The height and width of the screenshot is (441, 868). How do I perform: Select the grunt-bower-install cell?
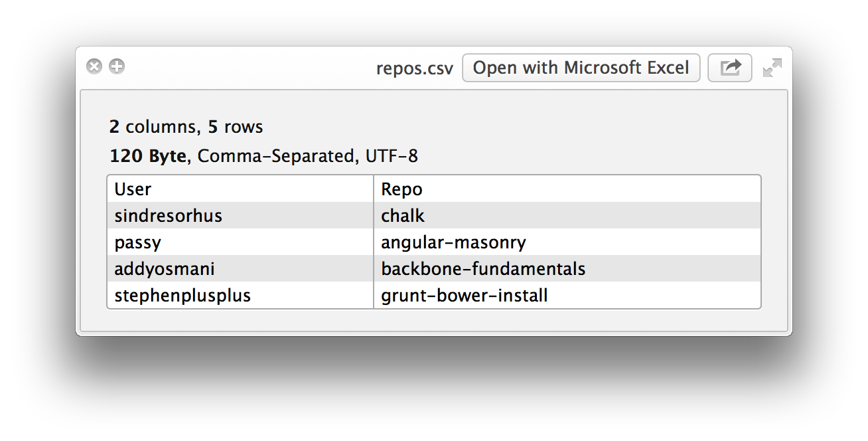click(x=465, y=296)
